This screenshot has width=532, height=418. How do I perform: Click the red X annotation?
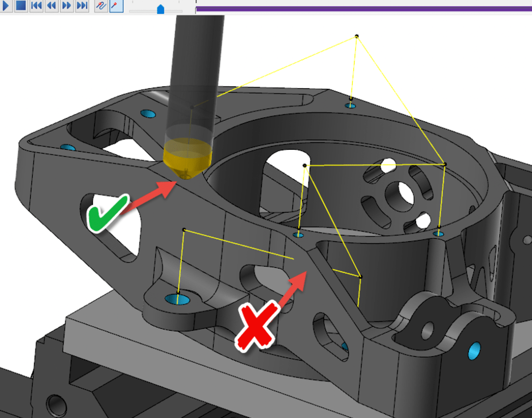tap(257, 326)
